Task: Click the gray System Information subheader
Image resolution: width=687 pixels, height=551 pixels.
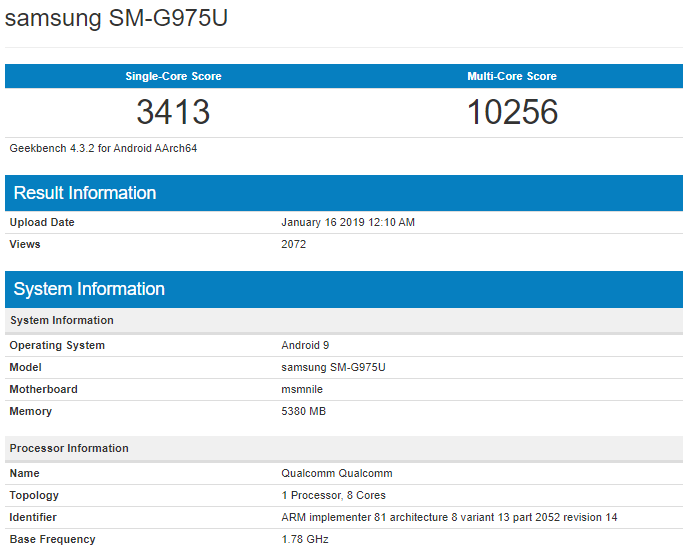Action: (62, 320)
